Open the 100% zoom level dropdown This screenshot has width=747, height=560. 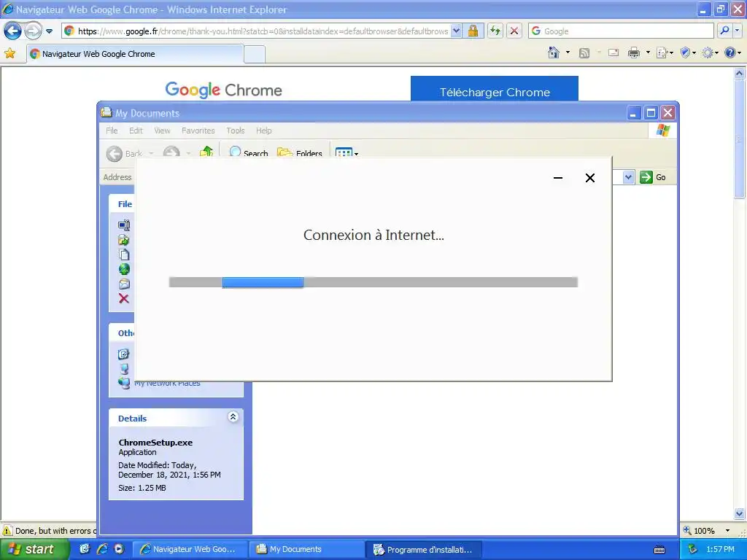(727, 531)
